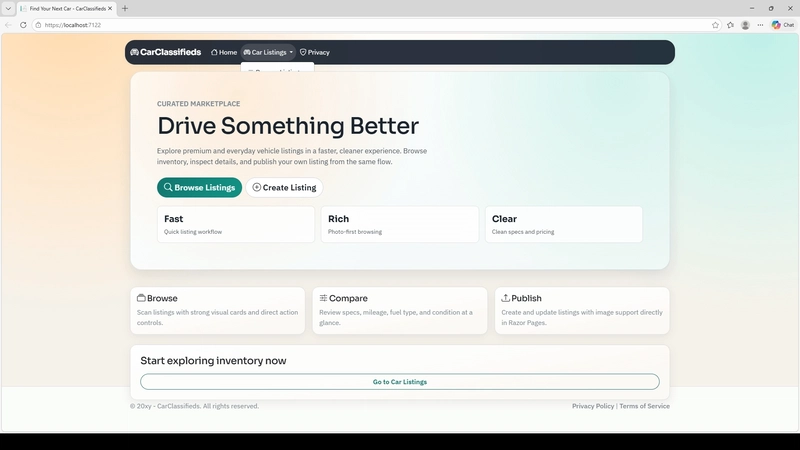Click the Home house icon in navbar
800x450 pixels.
(x=214, y=52)
